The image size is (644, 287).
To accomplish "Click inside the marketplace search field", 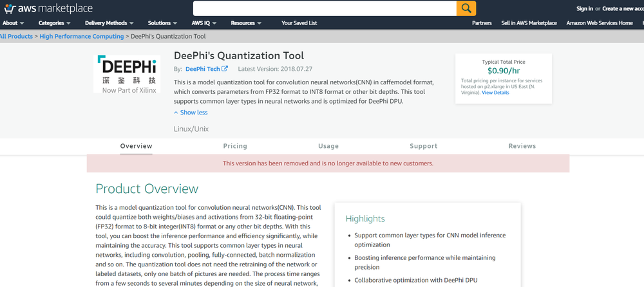I will tap(325, 8).
